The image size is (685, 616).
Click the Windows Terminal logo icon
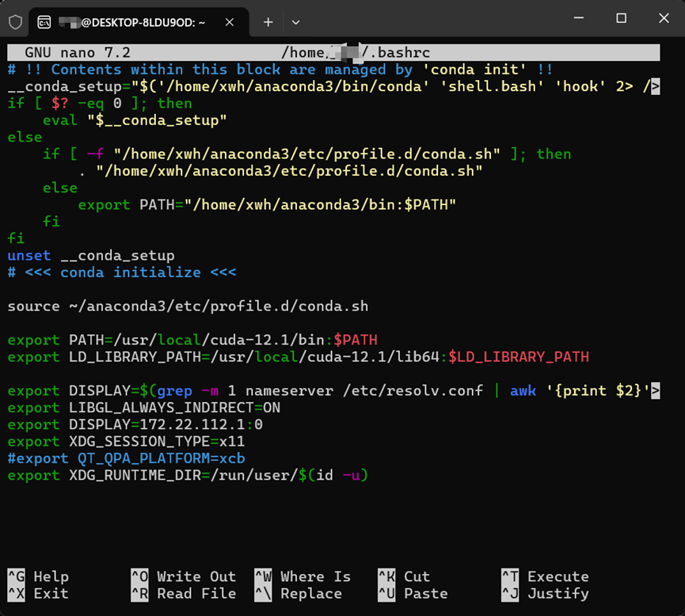[16, 21]
